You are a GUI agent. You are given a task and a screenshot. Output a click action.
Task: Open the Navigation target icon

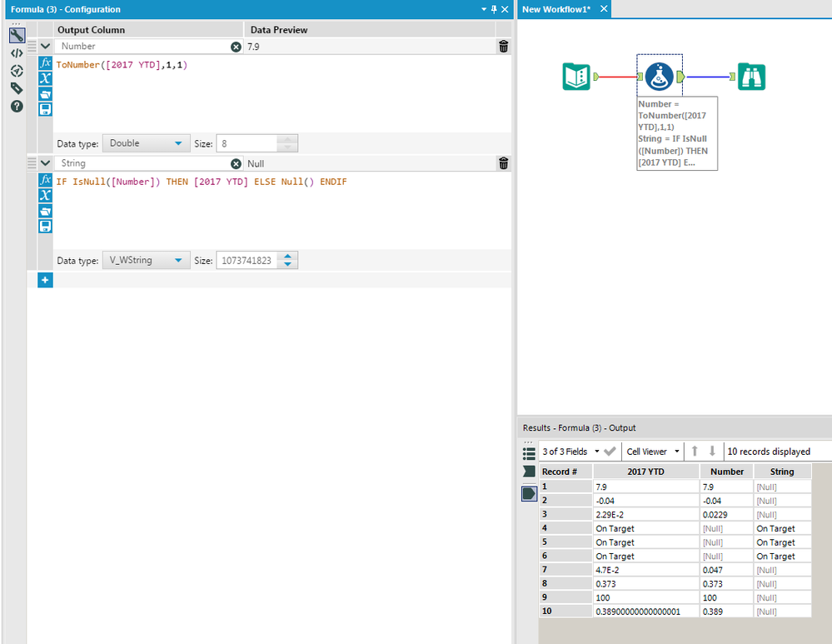pyautogui.click(x=17, y=71)
